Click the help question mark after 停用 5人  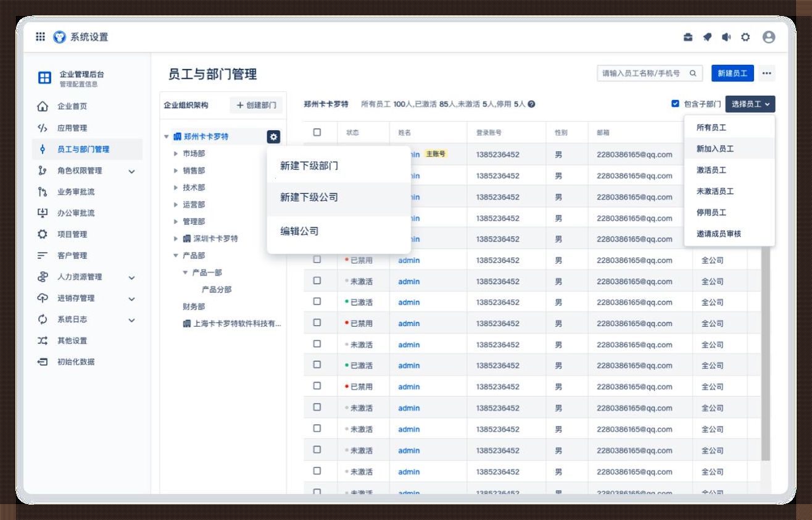point(531,104)
